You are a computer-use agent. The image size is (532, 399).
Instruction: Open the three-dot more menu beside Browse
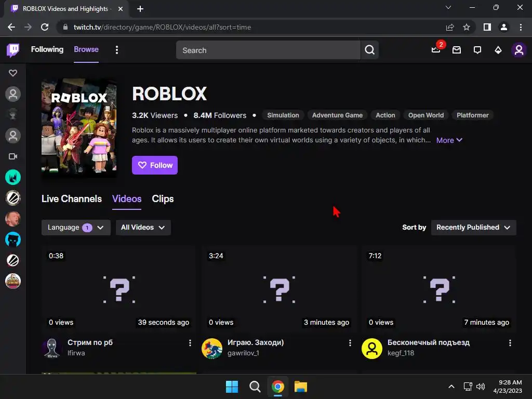(117, 50)
